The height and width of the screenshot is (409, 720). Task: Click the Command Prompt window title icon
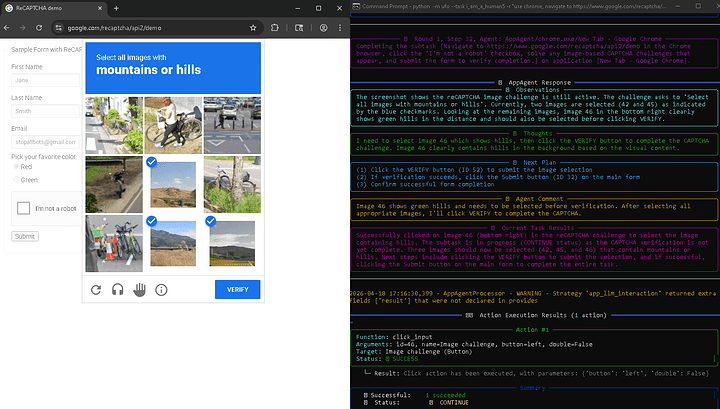tap(356, 6)
